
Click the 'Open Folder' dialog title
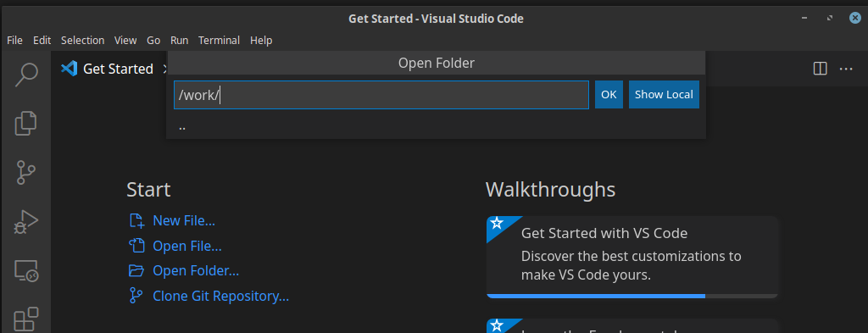point(437,63)
